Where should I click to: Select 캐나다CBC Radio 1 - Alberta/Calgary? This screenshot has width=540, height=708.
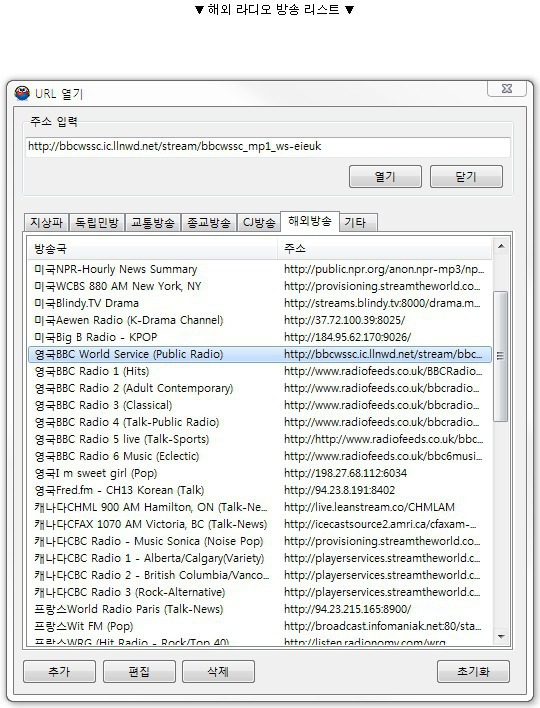coord(259,558)
